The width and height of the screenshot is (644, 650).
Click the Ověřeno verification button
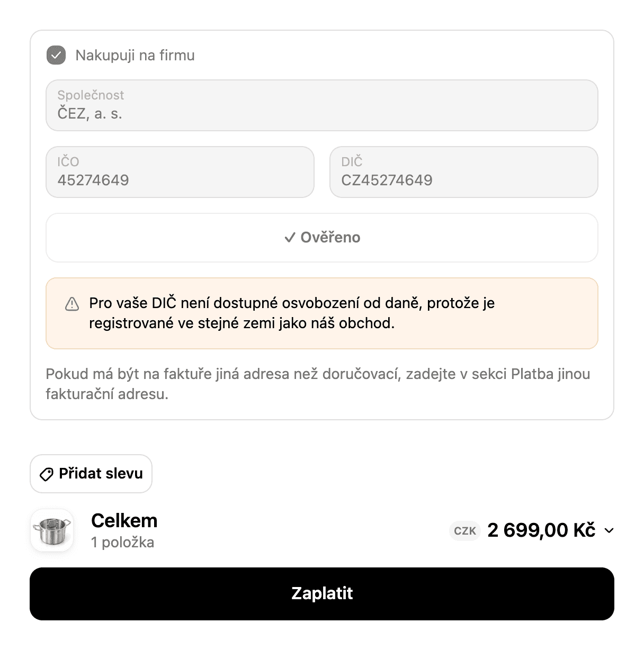[x=322, y=238]
